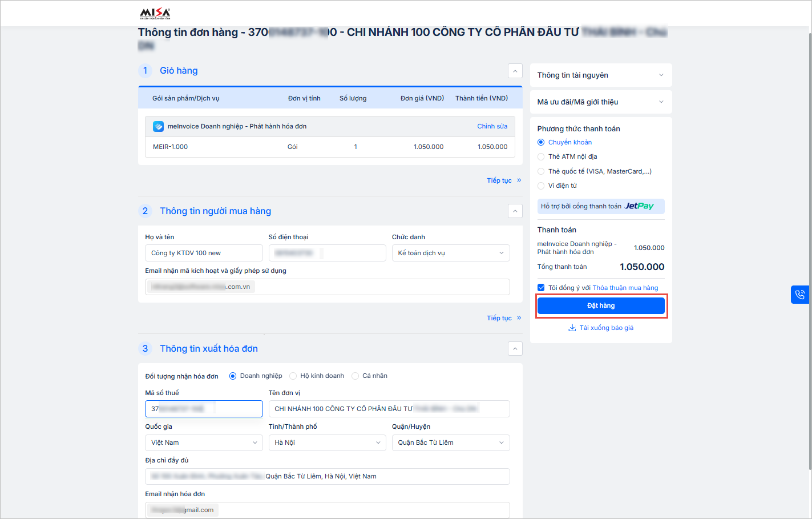The width and height of the screenshot is (812, 519).
Task: Click MEIR-1.000 package row text
Action: click(170, 147)
